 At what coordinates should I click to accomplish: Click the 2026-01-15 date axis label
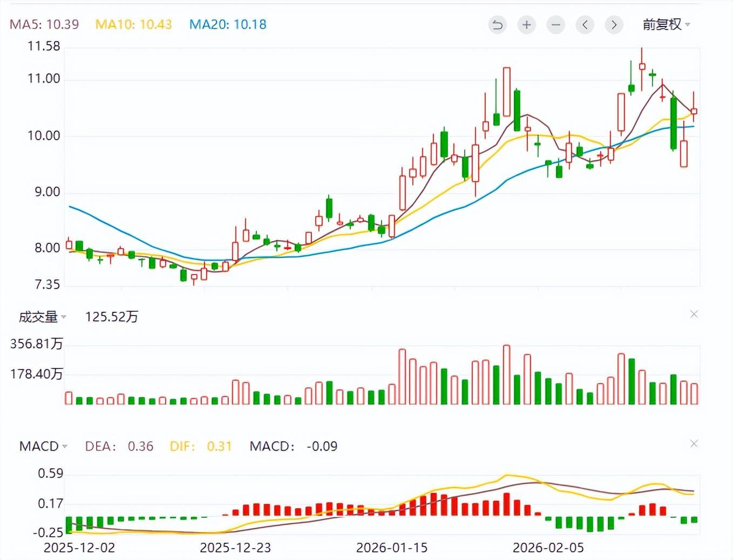(x=392, y=548)
